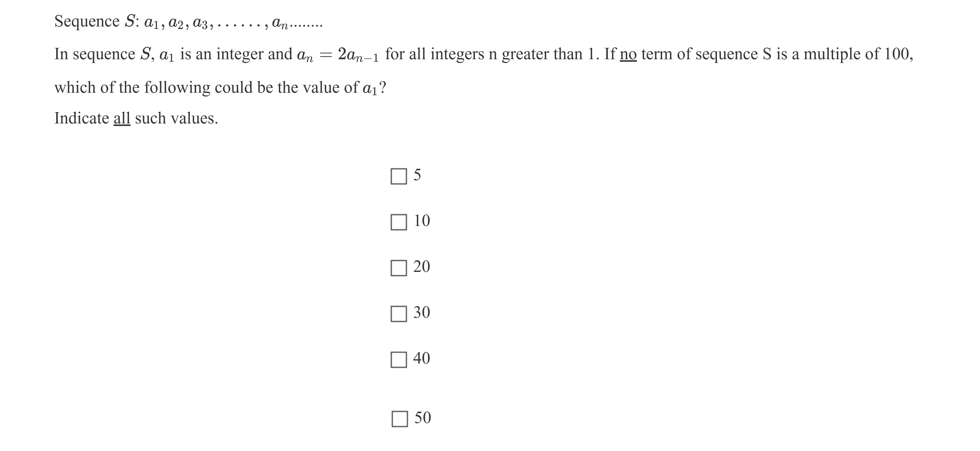The width and height of the screenshot is (980, 451).
Task: Enable the checkbox beside 30
Action: click(399, 314)
